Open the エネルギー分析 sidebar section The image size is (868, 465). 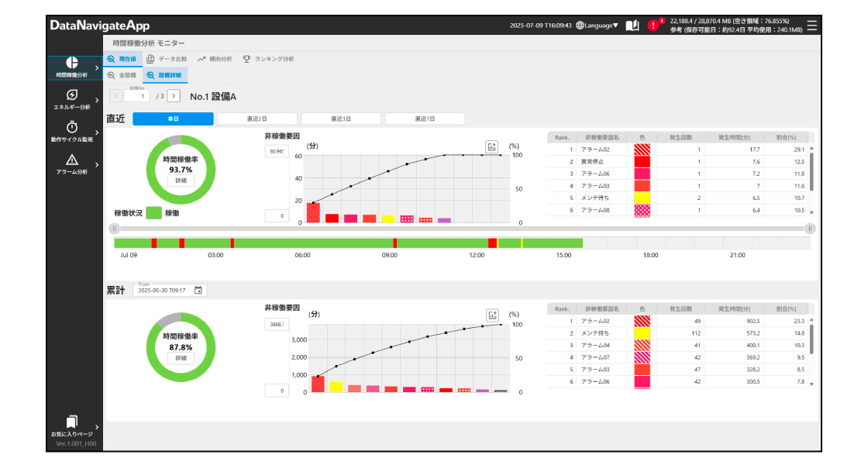(x=72, y=99)
